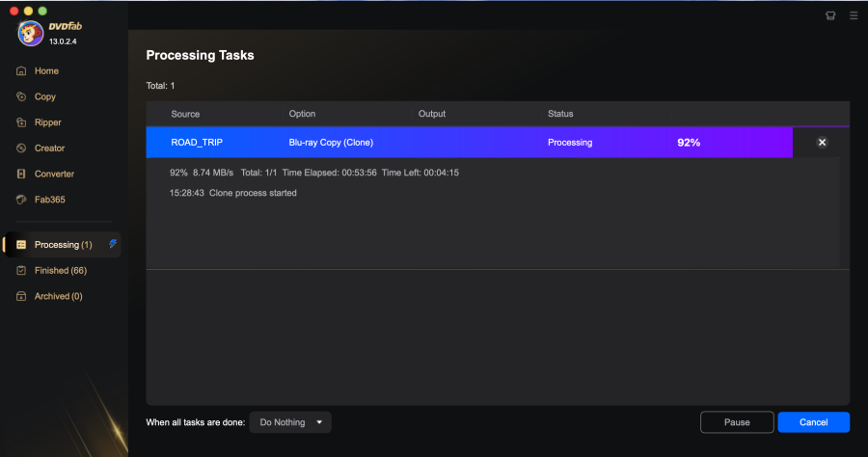Screen dimensions: 868x457
Task: Click the DVDFab mascot logo
Action: pos(31,34)
